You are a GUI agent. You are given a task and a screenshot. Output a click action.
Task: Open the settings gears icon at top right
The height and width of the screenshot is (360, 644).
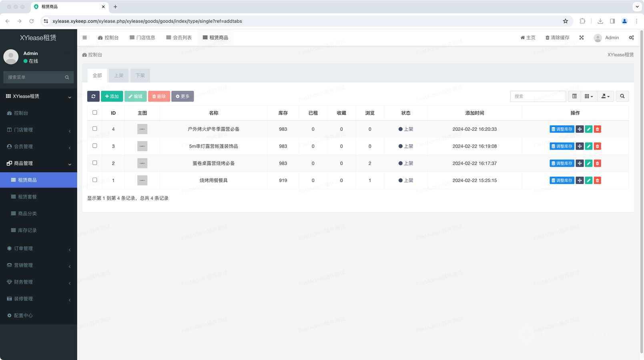point(631,38)
